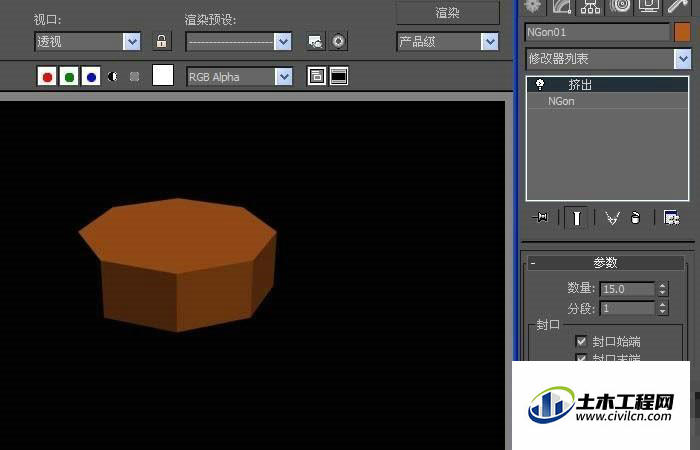Click the 渲染 render button
Image resolution: width=700 pixels, height=450 pixels.
(x=448, y=12)
